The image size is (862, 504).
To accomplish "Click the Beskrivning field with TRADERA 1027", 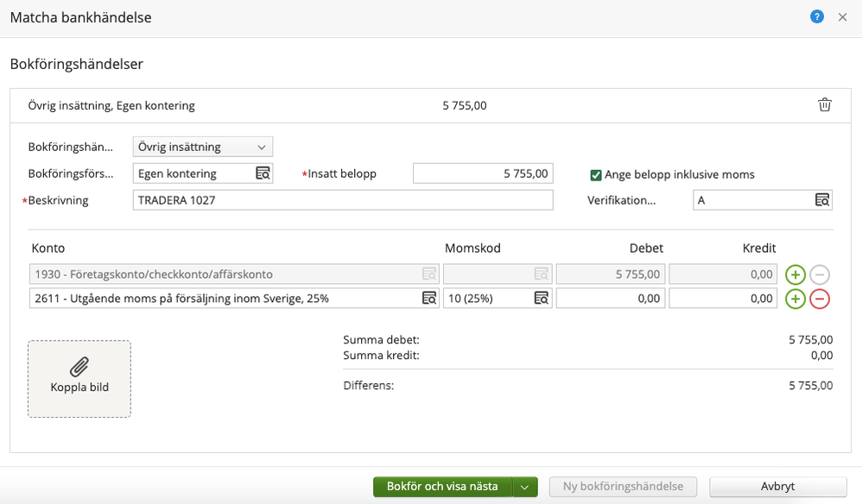I will pos(342,200).
